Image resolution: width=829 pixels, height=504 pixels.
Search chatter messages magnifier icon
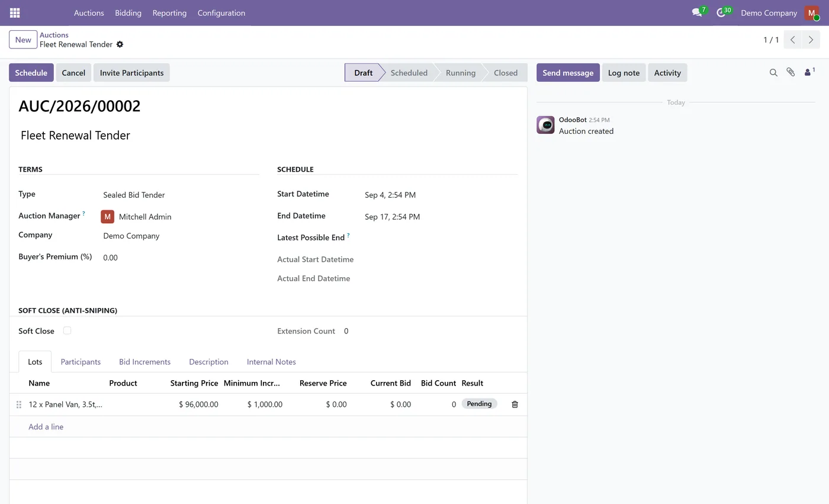773,73
